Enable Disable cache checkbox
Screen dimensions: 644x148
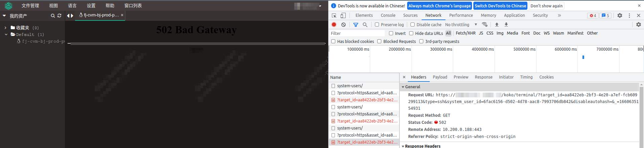tap(413, 24)
